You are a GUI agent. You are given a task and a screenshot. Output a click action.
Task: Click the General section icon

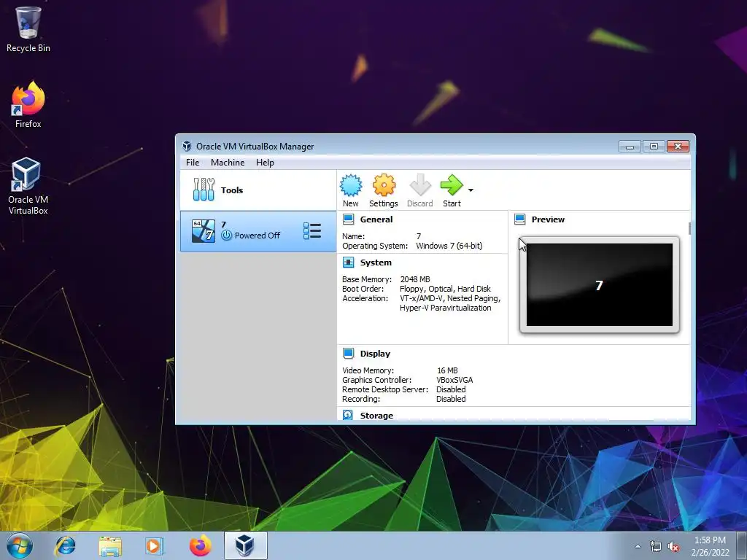(x=348, y=219)
